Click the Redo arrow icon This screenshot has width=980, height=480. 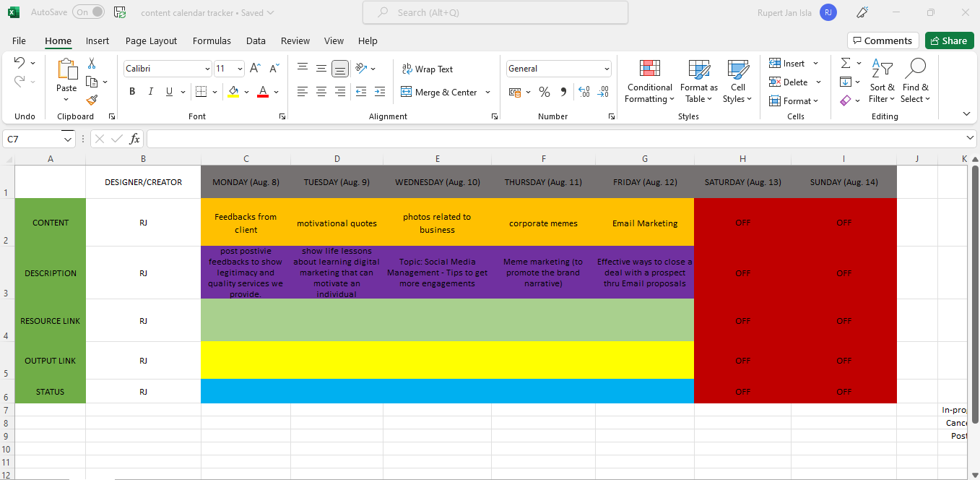[19, 82]
